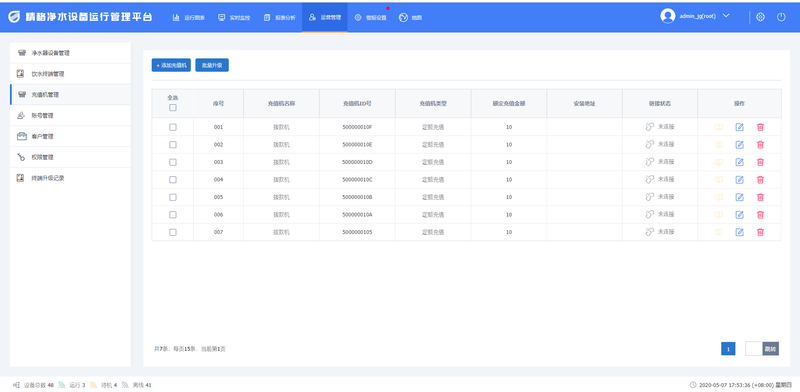Check the checkbox for row 002
Screen dimensions: 800x392
[173, 145]
